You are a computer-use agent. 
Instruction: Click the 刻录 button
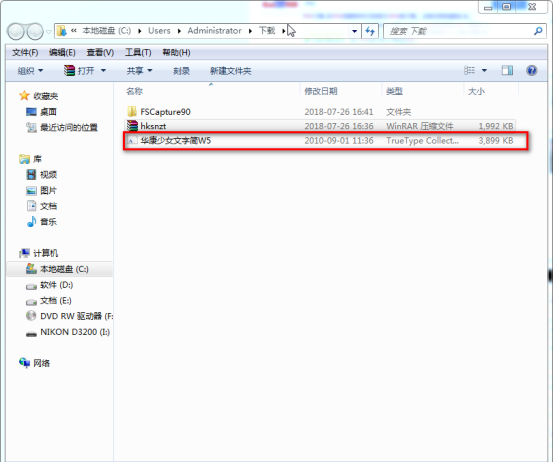tap(181, 71)
